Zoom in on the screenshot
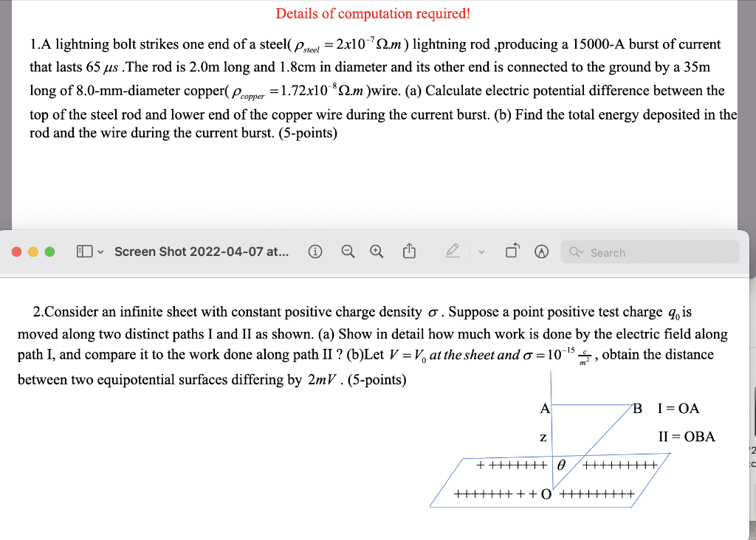Image resolution: width=756 pixels, height=540 pixels. (377, 252)
